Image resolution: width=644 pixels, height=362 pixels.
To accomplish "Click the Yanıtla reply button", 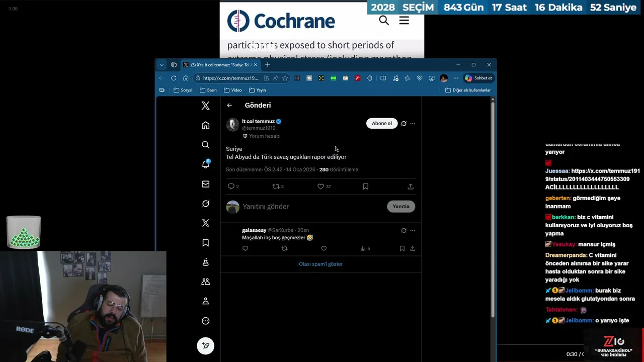I will [401, 206].
